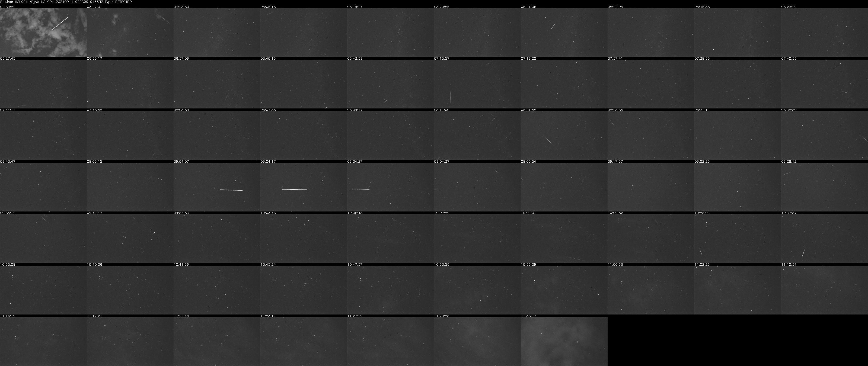View the 08:11:00 detection thumbnail
Image resolution: width=868 pixels, height=366 pixels.
click(x=477, y=135)
